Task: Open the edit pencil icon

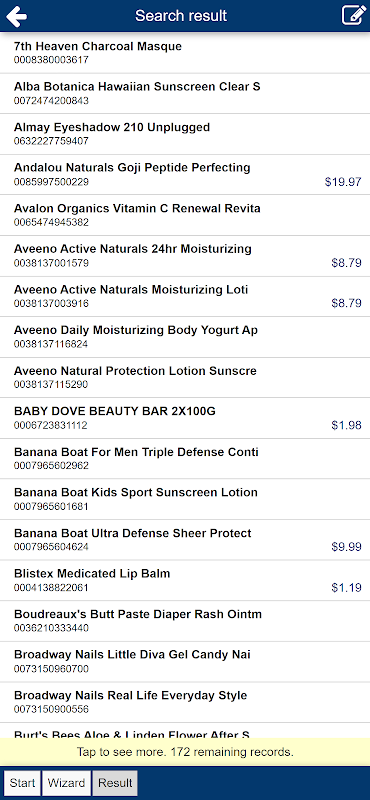Action: coord(354,15)
